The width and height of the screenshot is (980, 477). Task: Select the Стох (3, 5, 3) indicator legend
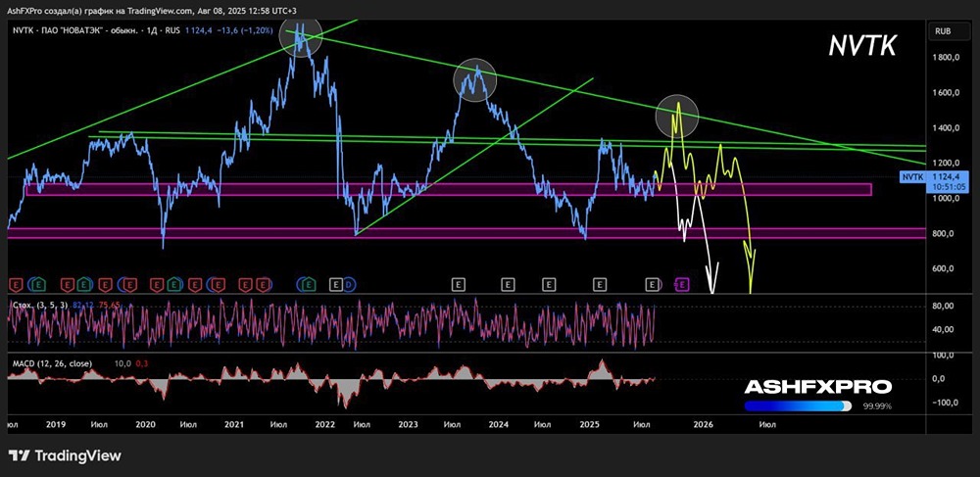[39, 304]
